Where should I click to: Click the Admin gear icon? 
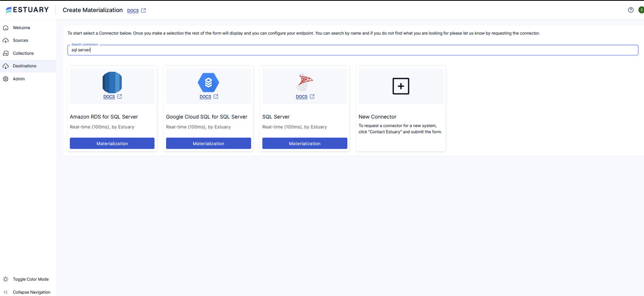point(6,79)
